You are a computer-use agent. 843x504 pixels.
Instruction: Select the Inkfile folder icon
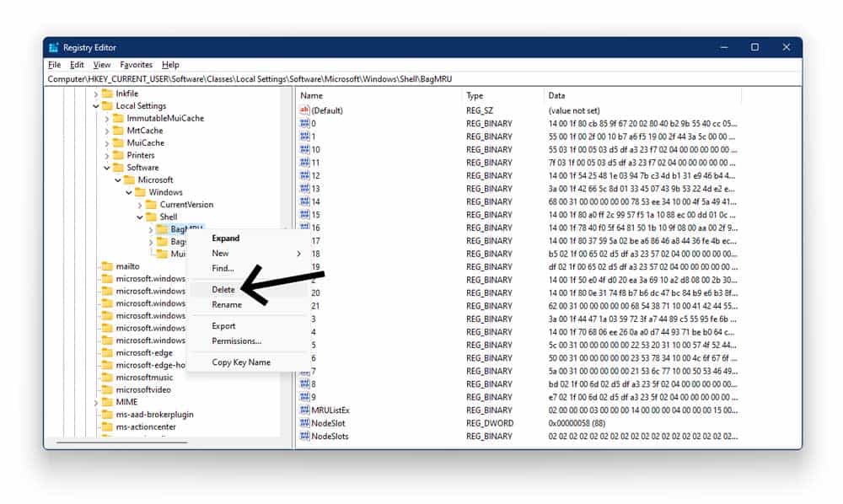coord(107,94)
